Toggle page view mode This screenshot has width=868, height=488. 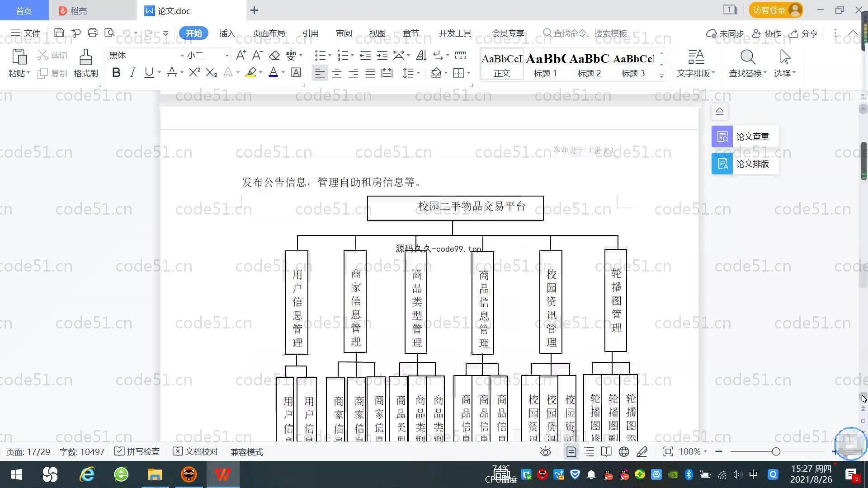(x=571, y=451)
